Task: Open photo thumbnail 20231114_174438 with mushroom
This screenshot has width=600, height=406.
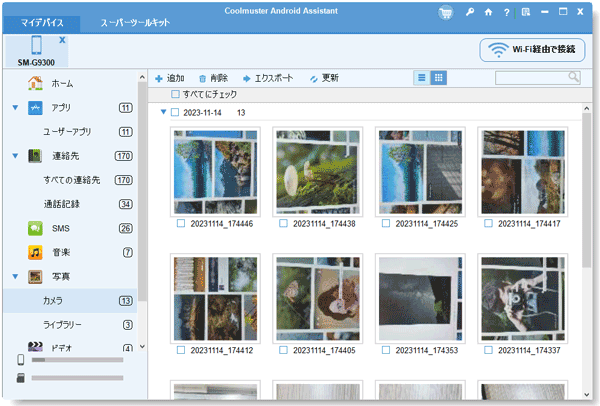Action: pyautogui.click(x=318, y=172)
